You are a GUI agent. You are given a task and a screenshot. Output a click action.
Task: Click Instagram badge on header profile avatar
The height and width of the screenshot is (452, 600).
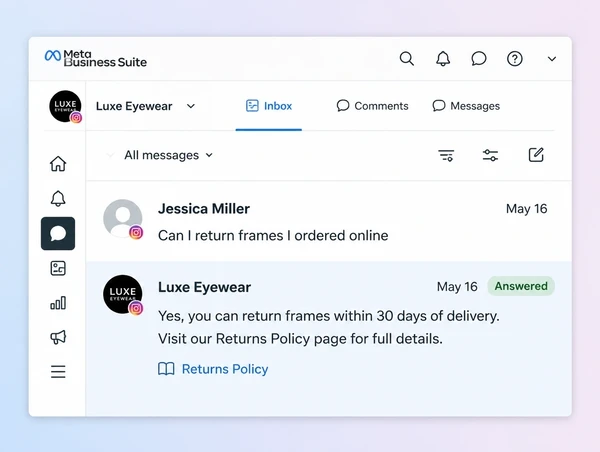(76, 118)
